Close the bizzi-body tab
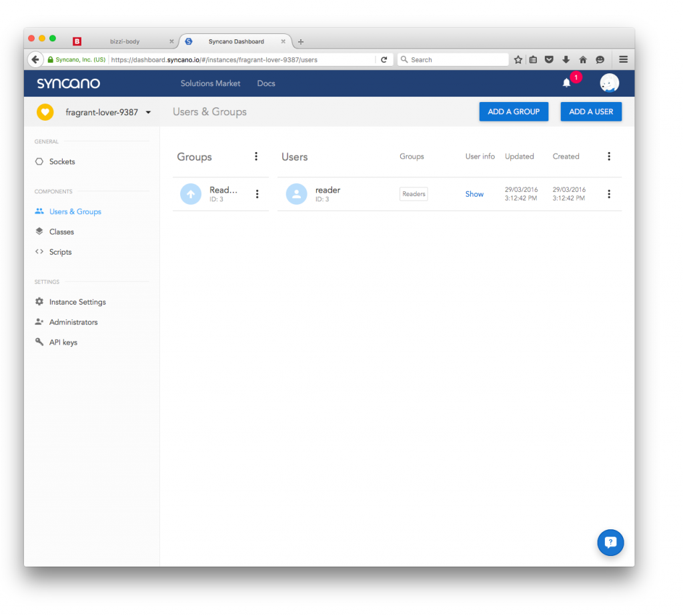 click(171, 41)
